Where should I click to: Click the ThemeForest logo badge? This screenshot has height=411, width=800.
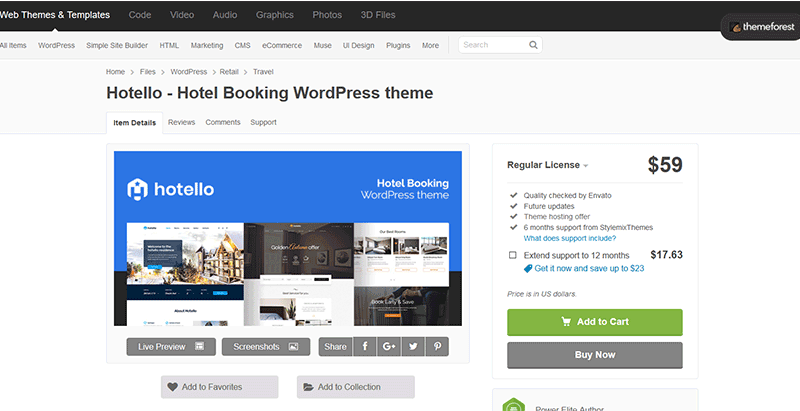point(763,28)
